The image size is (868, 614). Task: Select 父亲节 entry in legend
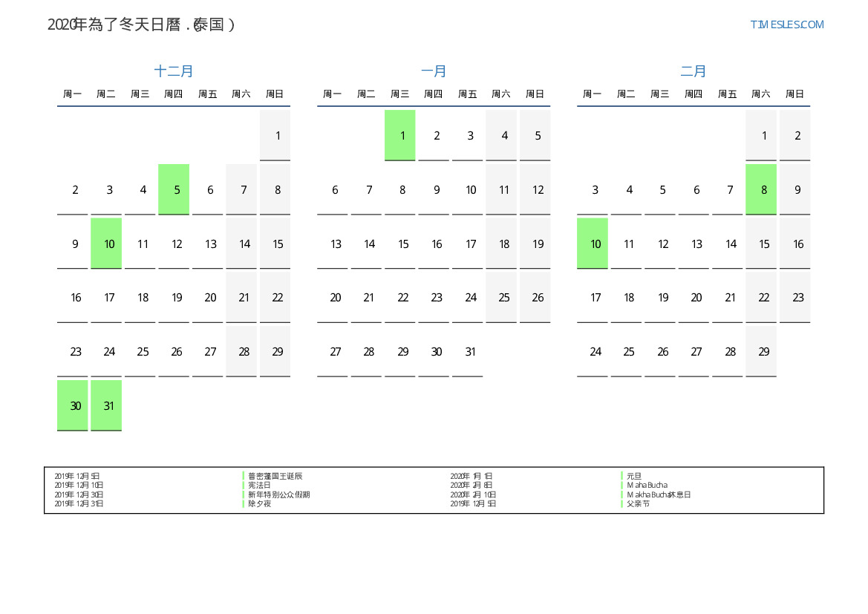[x=637, y=503]
